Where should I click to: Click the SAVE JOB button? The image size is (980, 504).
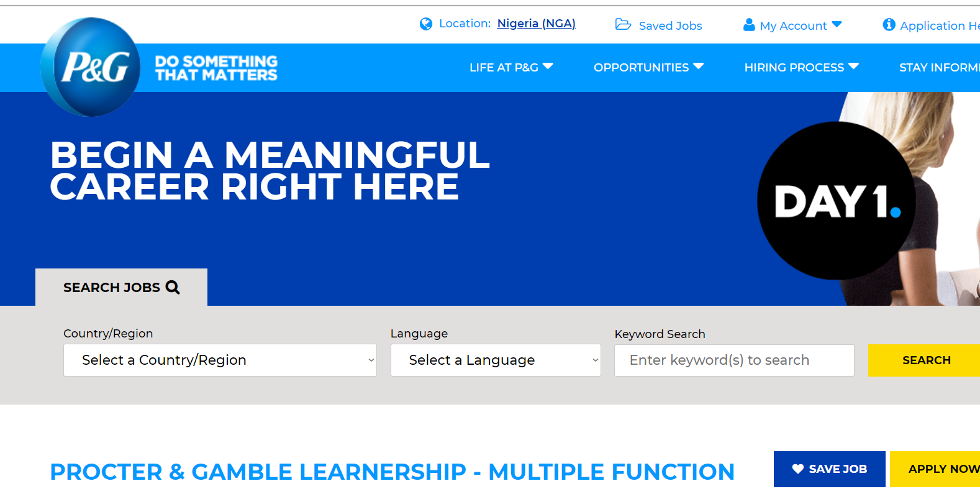[829, 469]
